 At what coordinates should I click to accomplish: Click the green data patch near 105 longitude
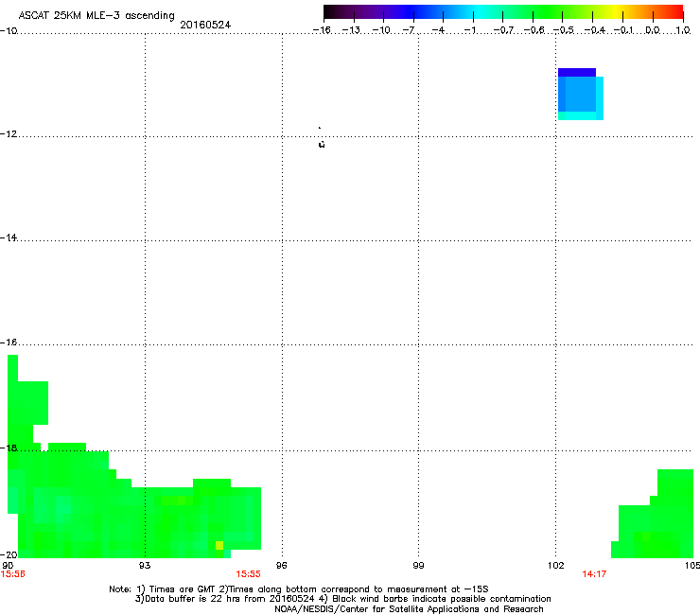point(656,518)
